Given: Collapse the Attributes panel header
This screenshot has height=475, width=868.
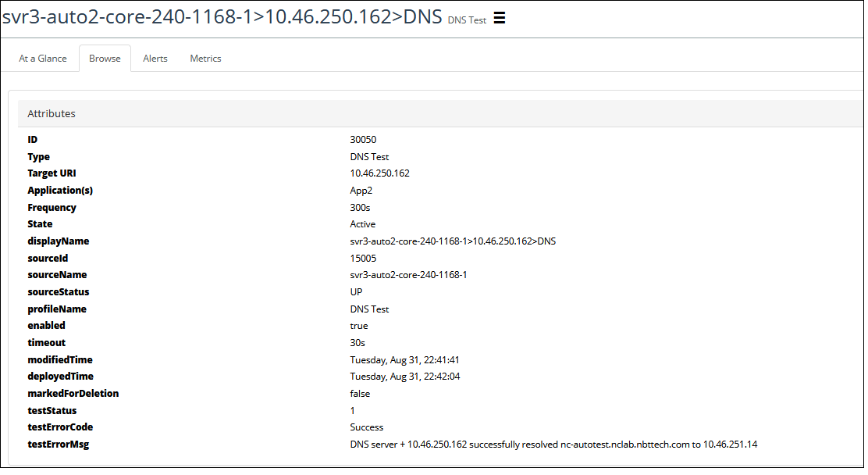Looking at the screenshot, I should click(x=52, y=114).
